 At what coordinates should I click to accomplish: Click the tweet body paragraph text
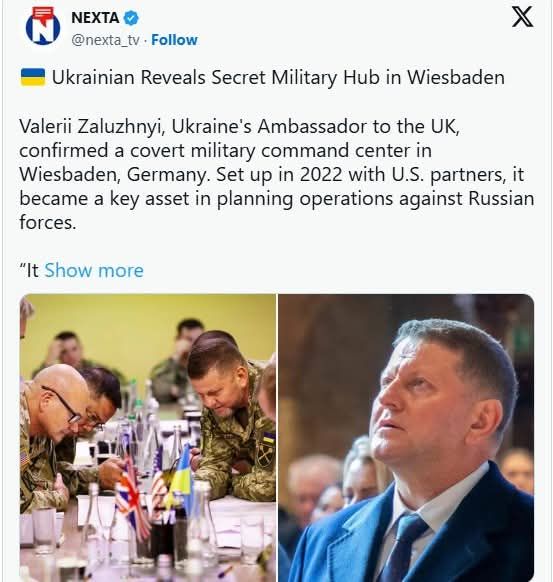(276, 174)
